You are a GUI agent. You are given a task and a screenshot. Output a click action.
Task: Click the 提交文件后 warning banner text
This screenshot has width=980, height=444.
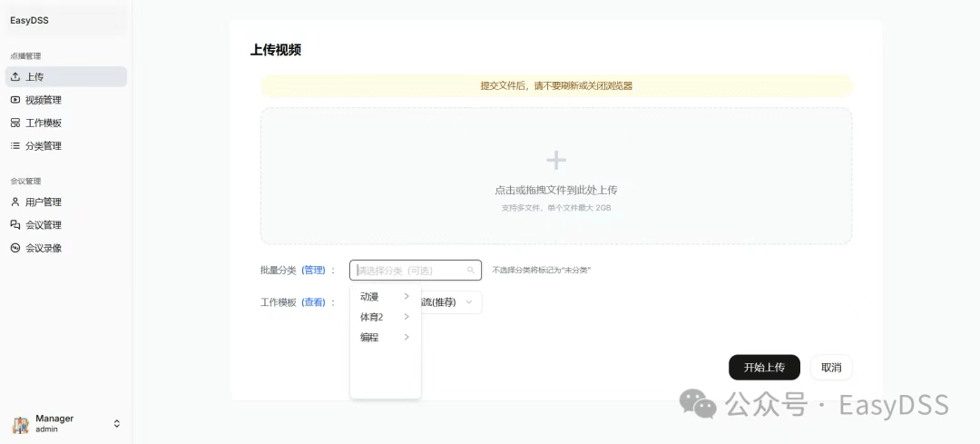point(556,85)
